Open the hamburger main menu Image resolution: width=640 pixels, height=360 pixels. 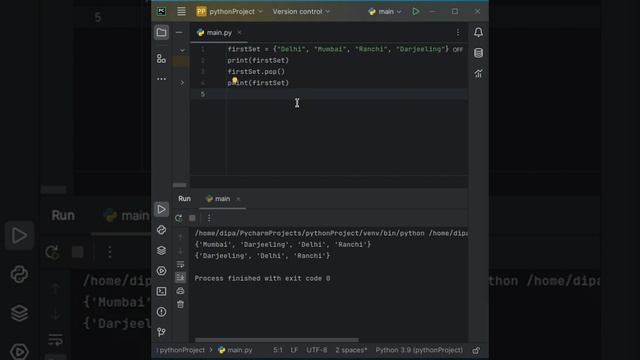click(x=181, y=11)
